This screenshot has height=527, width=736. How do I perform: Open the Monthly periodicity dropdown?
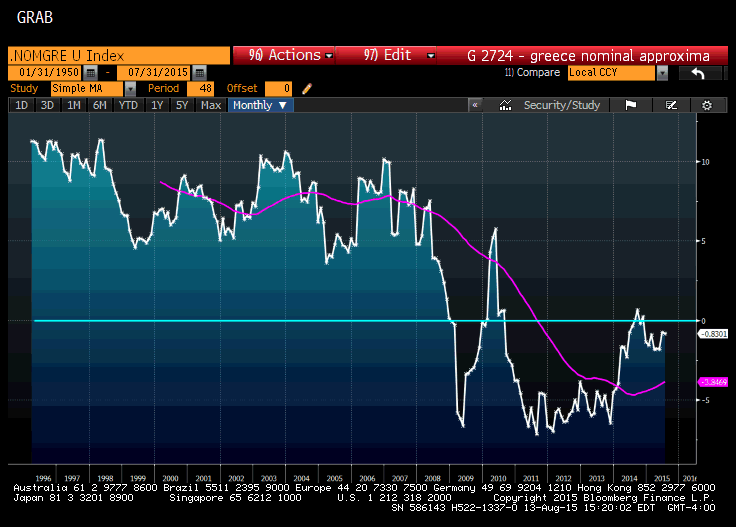tap(260, 105)
